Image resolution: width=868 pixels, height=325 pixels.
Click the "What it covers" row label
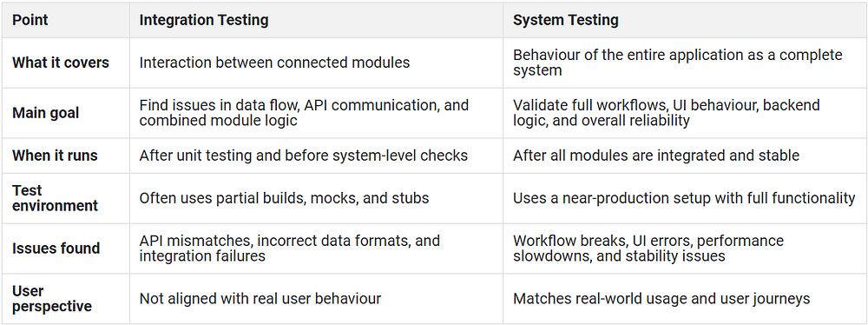point(61,63)
